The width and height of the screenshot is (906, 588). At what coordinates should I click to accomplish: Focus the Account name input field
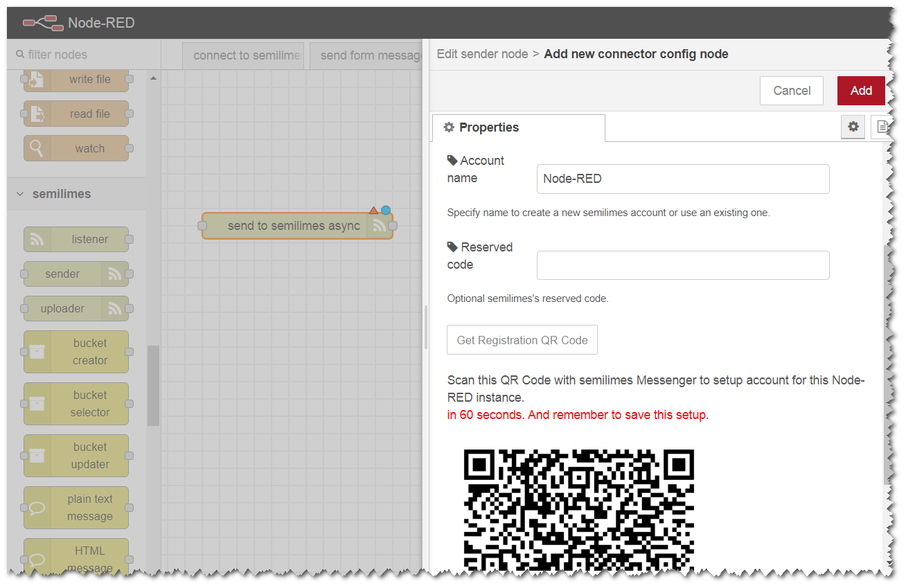(683, 179)
